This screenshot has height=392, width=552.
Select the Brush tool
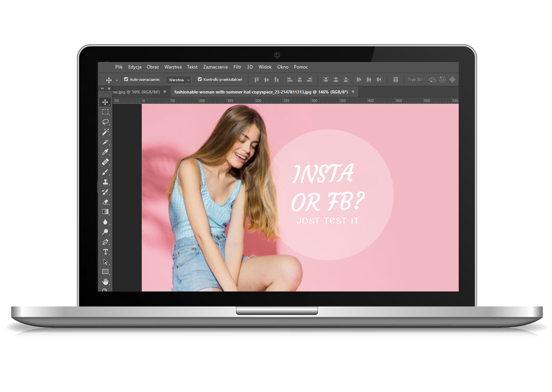[x=105, y=172]
